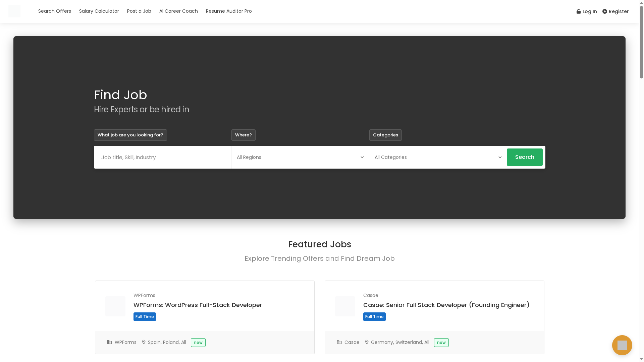Click the Casae company logo thumbnail

point(345,306)
